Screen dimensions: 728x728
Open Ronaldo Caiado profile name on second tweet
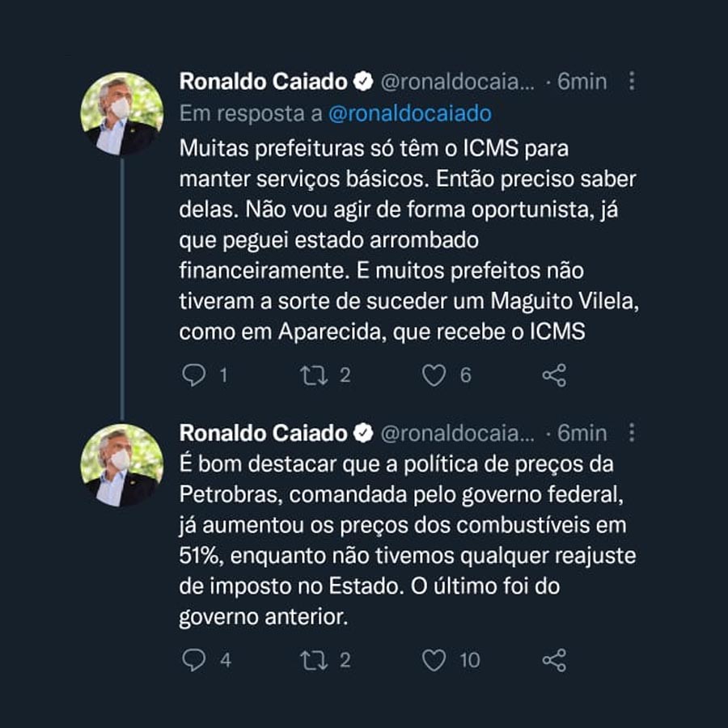[264, 433]
